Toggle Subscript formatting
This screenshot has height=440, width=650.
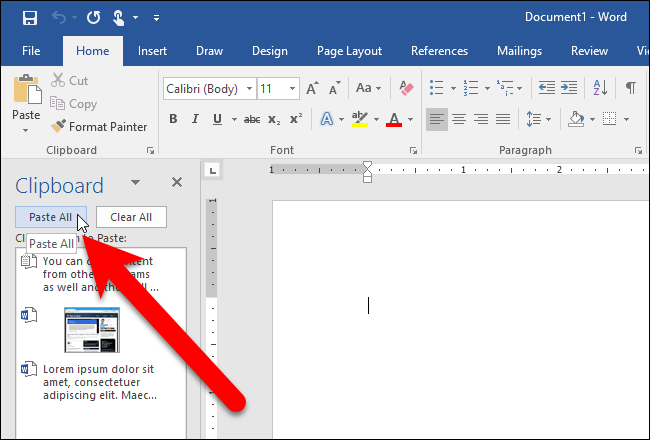274,119
